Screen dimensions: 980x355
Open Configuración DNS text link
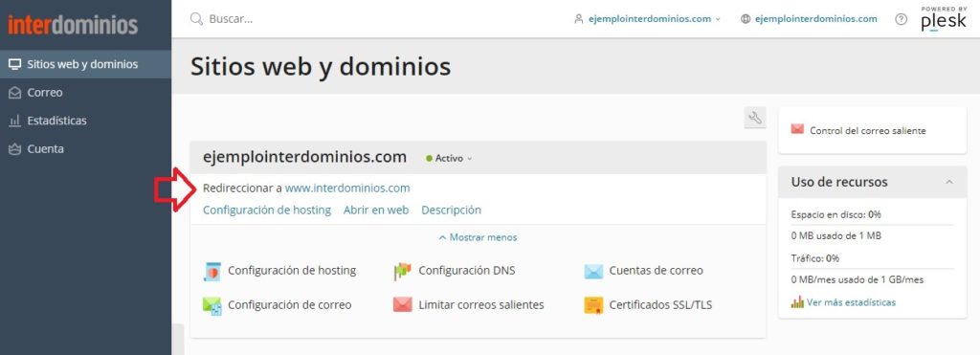467,271
